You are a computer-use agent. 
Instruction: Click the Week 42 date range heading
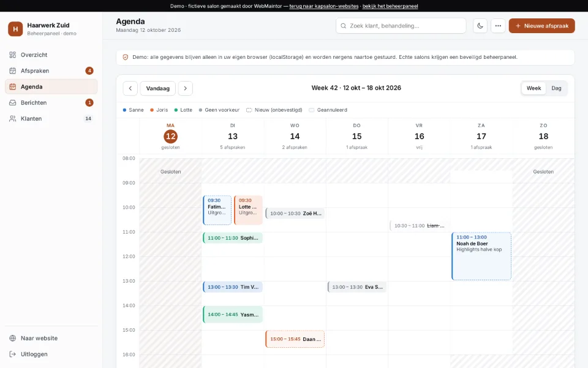(x=356, y=88)
